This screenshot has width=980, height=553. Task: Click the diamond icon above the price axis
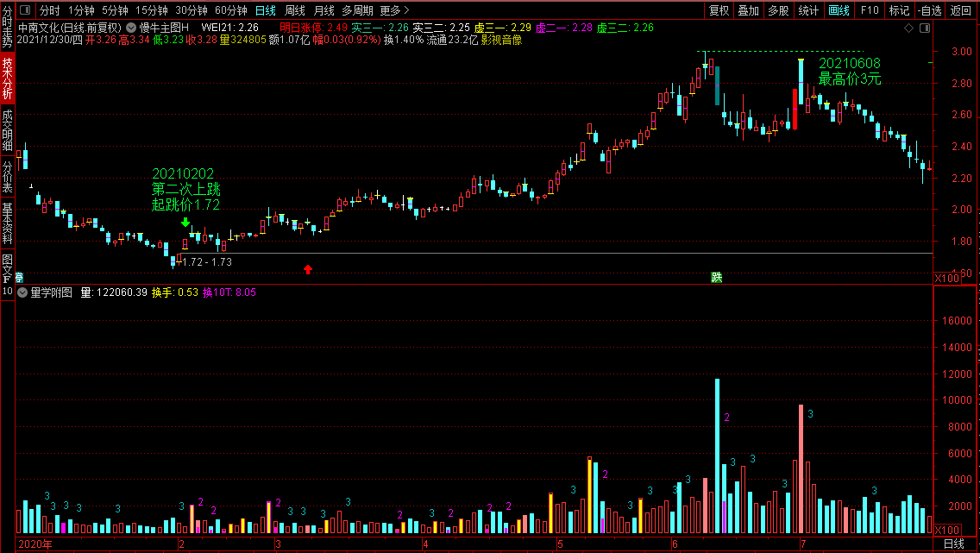(x=908, y=28)
